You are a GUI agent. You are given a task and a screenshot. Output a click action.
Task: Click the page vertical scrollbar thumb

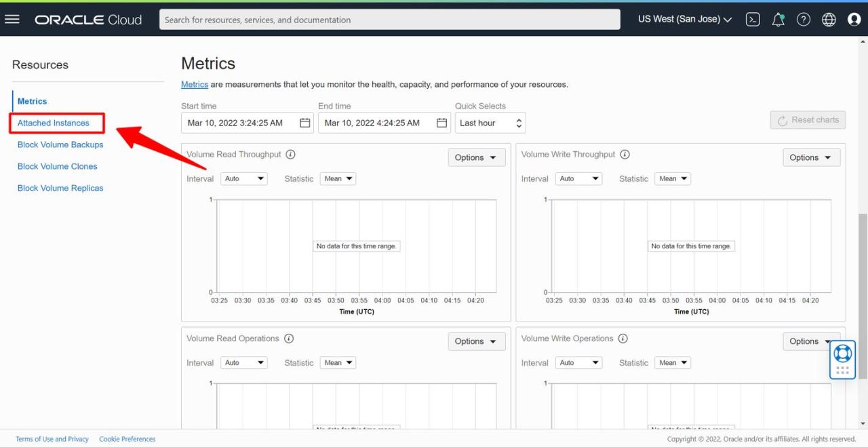point(863,296)
